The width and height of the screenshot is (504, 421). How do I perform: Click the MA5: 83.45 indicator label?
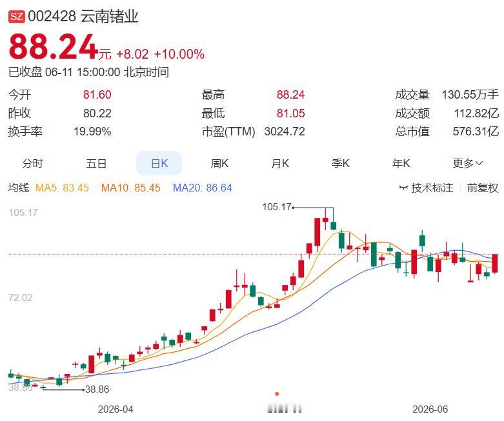point(62,188)
